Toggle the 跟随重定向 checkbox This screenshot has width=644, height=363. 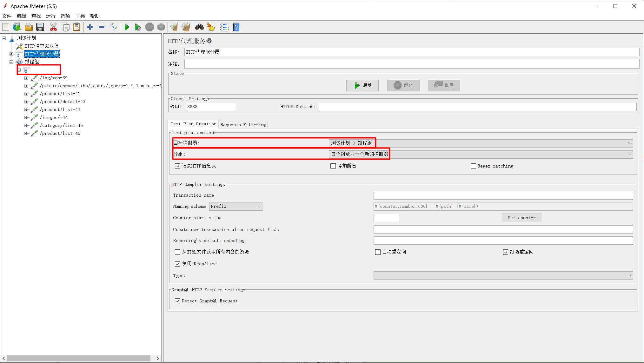click(x=506, y=252)
